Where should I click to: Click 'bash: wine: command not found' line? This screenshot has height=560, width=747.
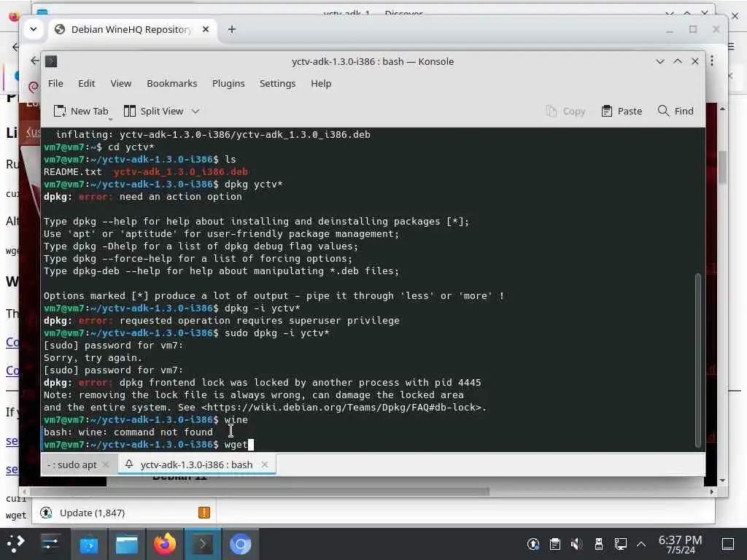[x=128, y=432]
